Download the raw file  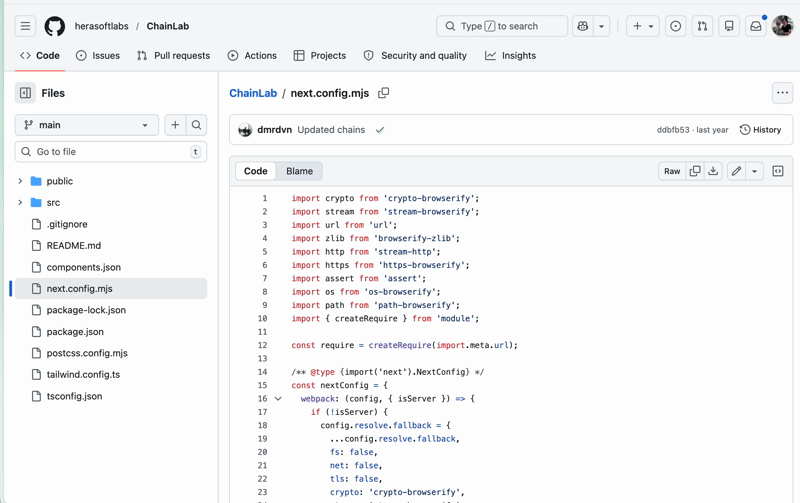pyautogui.click(x=713, y=171)
